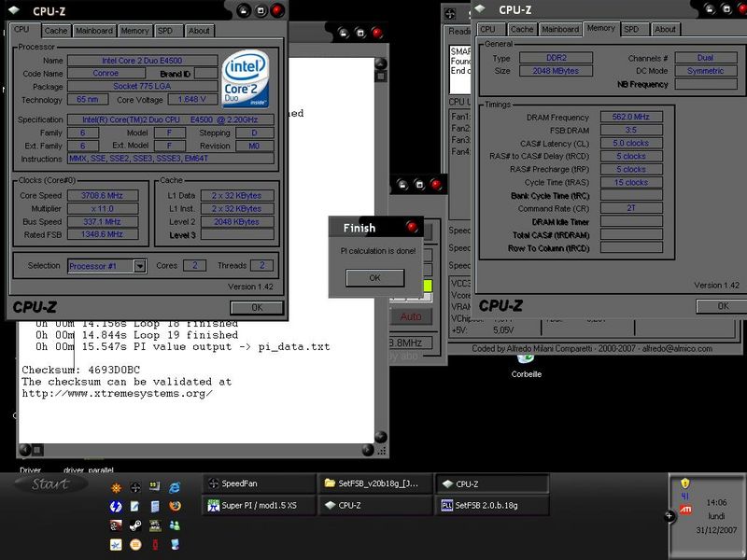Click the fan icon in SpeedFan title bar
This screenshot has height=560, width=747.
pos(450,14)
